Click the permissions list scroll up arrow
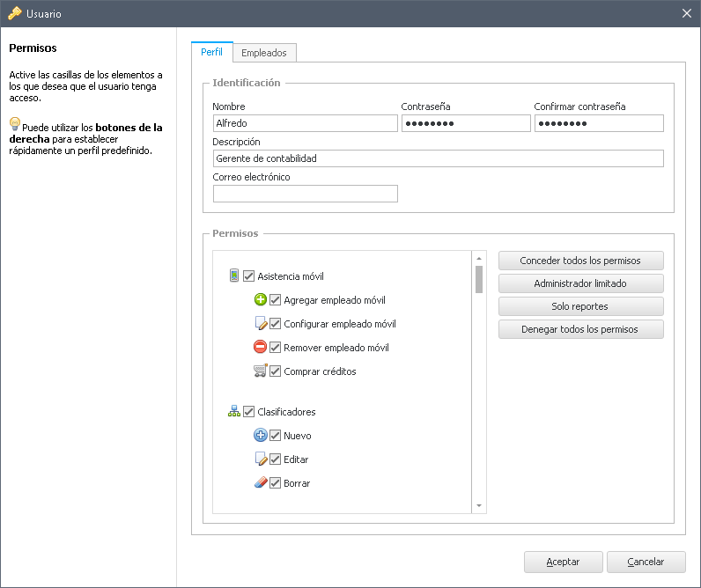The height and width of the screenshot is (588, 701). [479, 258]
